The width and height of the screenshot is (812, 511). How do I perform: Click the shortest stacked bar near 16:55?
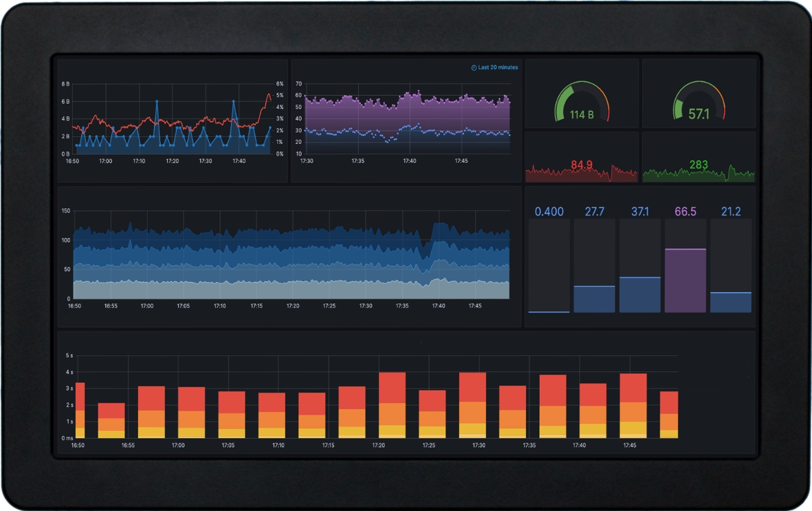[111, 420]
